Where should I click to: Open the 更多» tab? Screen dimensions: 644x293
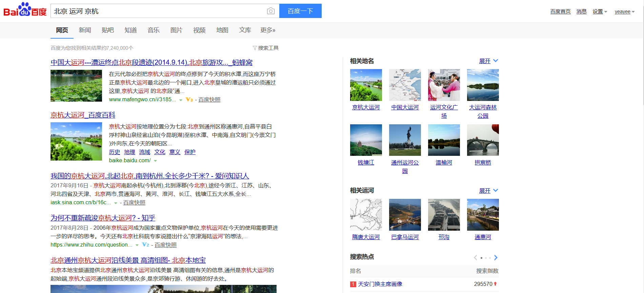coord(268,30)
